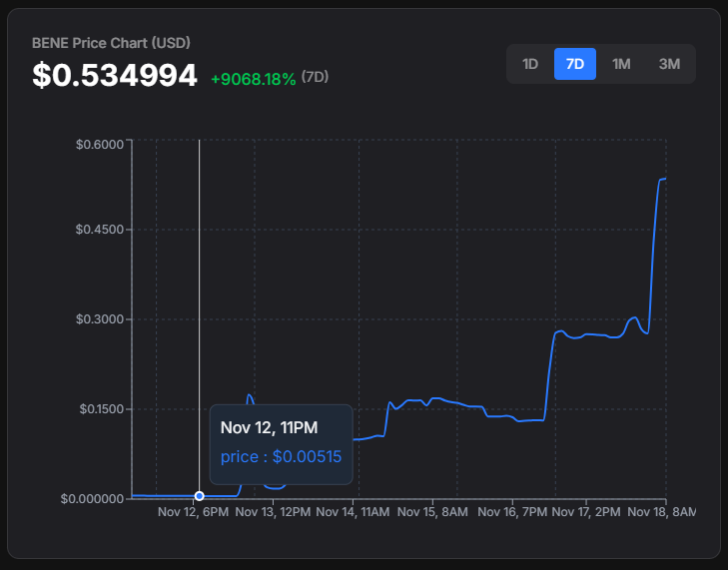Click the Nov 17, 2PM axis label
This screenshot has width=728, height=570.
(586, 512)
